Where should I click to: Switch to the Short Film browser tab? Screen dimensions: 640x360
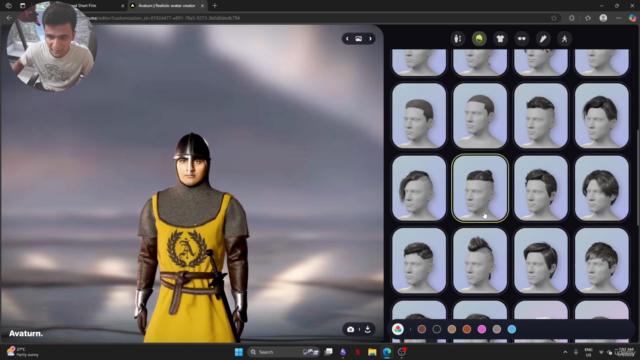point(84,6)
